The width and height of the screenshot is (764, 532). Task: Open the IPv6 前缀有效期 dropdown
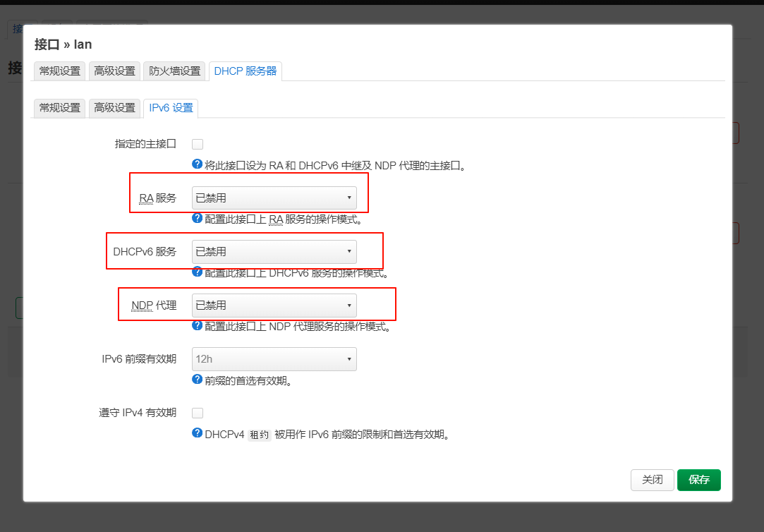[x=274, y=359]
